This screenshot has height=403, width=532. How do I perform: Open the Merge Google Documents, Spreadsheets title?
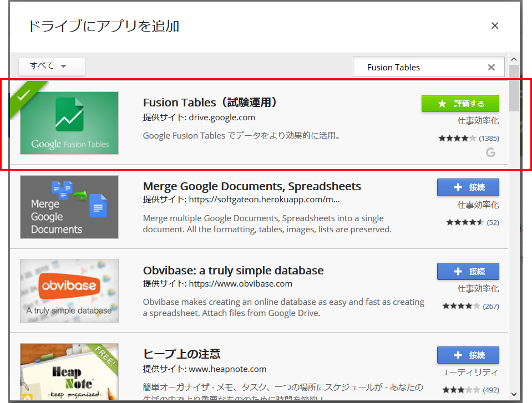click(x=252, y=186)
